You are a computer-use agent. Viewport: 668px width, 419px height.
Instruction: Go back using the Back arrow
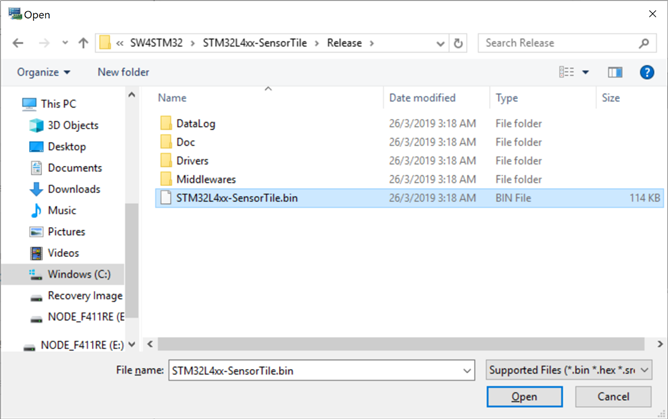coord(18,43)
